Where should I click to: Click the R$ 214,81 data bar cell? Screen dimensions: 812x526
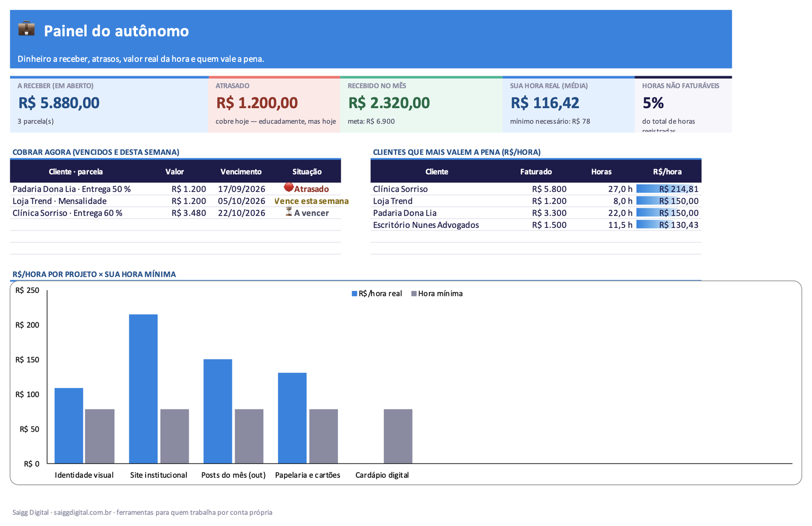click(668, 189)
